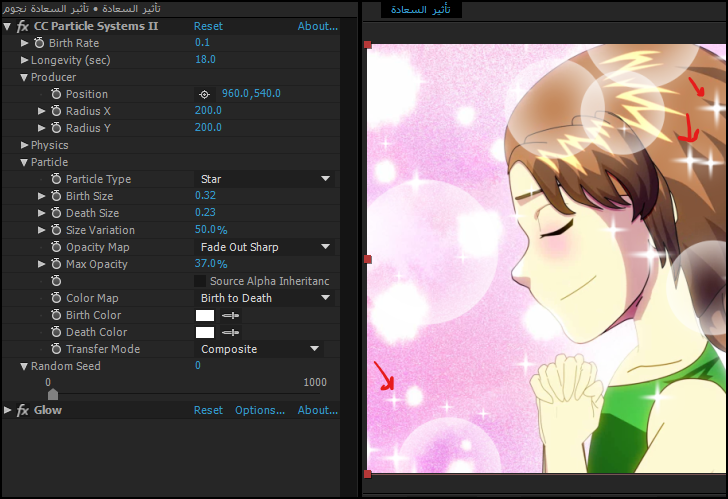The width and height of the screenshot is (728, 499).
Task: Toggle Radius Y stopwatch icon
Action: point(56,128)
